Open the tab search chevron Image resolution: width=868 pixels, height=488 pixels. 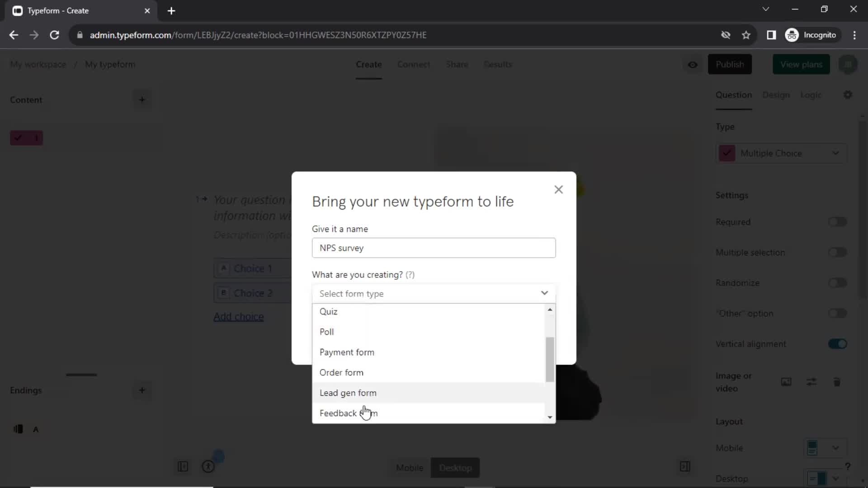tap(765, 9)
